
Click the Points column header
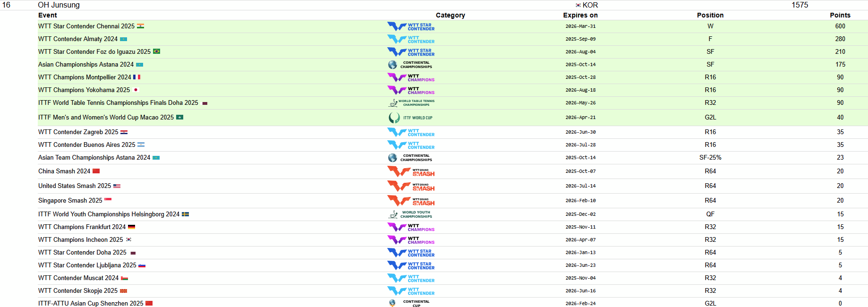[840, 15]
